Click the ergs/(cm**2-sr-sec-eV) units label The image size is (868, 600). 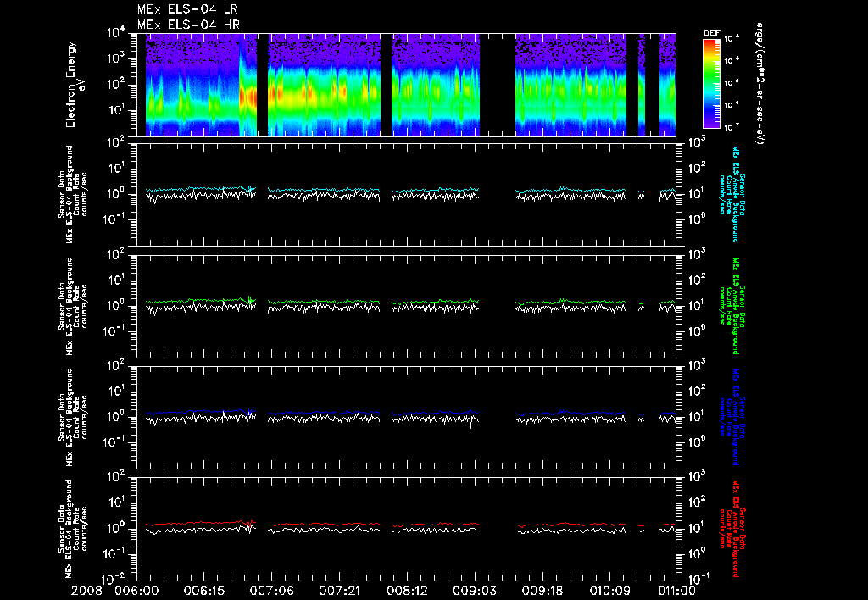[760, 84]
